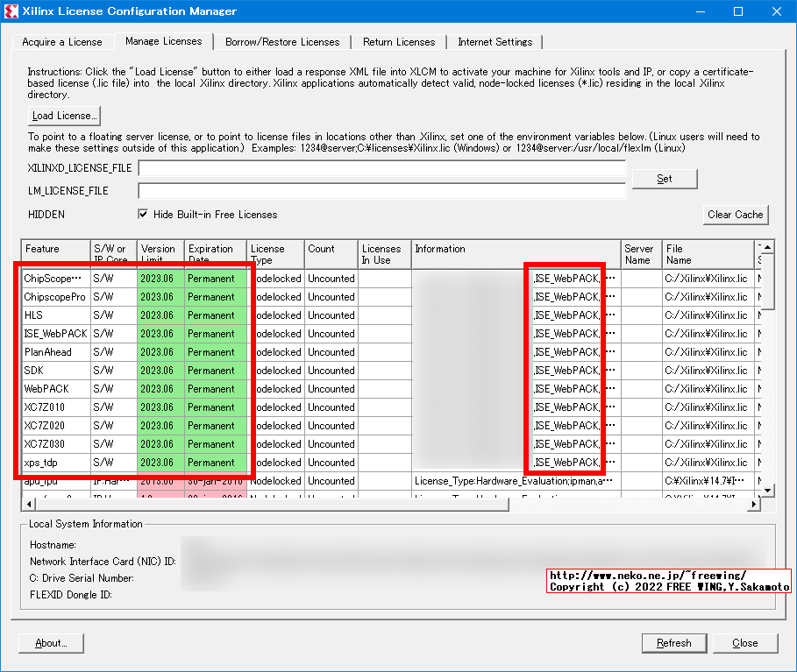Image resolution: width=797 pixels, height=672 pixels.
Task: Select the ISE_WebPACK license row
Action: pyautogui.click(x=56, y=334)
